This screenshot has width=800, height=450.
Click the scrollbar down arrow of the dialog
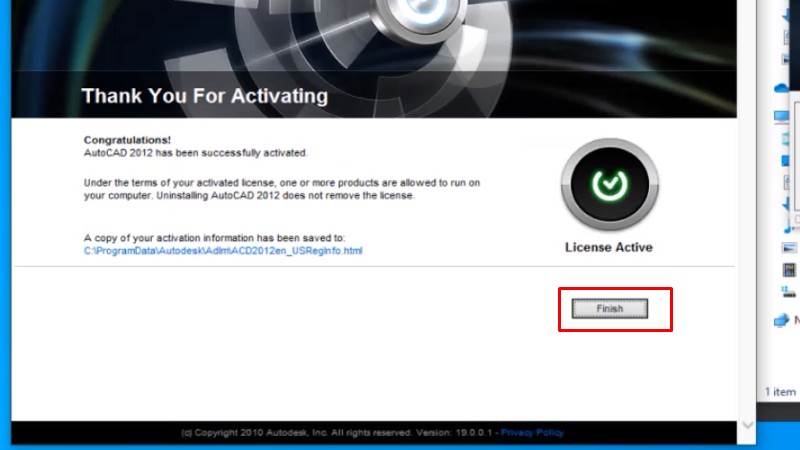point(745,425)
